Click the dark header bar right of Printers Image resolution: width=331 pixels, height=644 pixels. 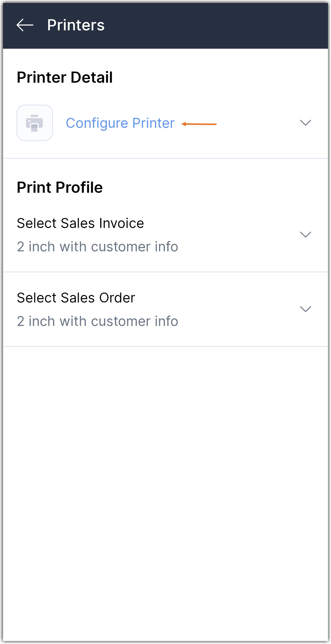217,25
